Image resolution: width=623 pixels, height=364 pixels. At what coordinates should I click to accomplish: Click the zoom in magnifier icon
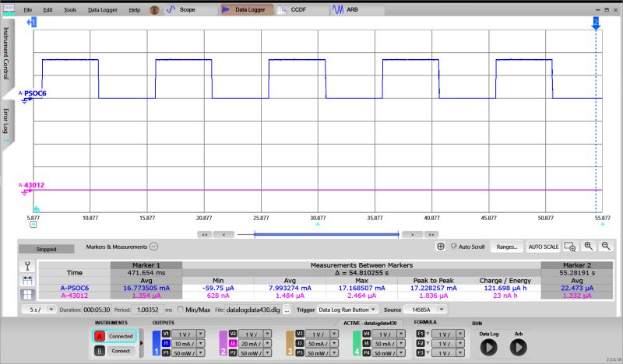pyautogui.click(x=589, y=246)
